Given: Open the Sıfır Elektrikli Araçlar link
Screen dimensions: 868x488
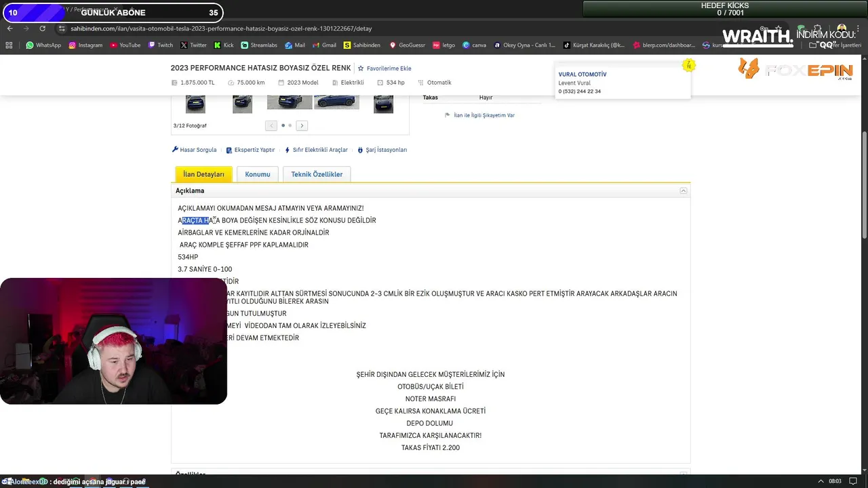Looking at the screenshot, I should pos(316,150).
